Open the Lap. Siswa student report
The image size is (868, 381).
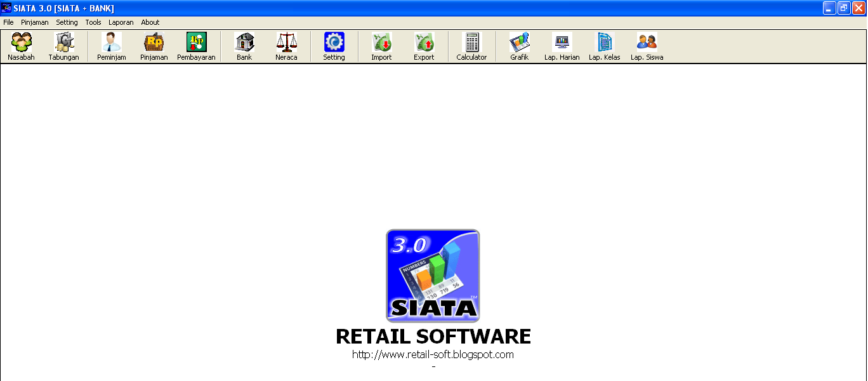646,44
